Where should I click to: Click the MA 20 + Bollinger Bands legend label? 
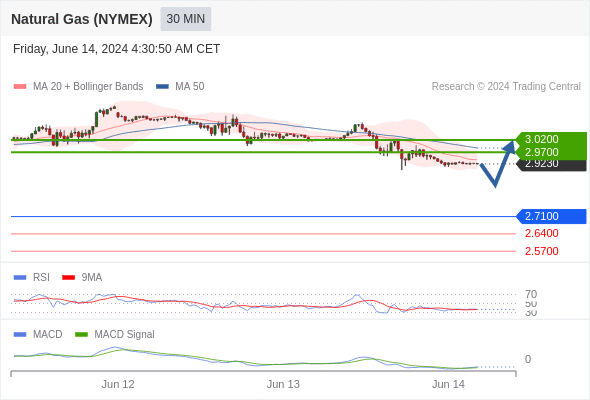[88, 87]
